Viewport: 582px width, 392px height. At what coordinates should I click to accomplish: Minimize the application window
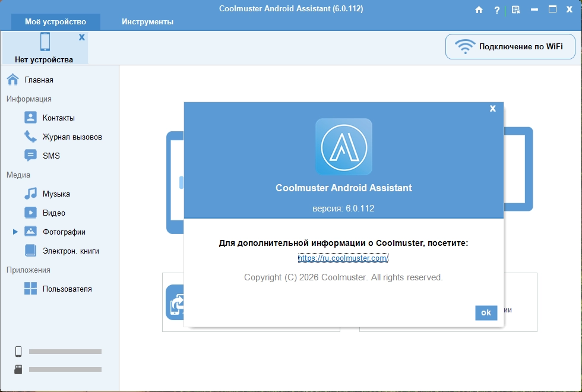(534, 10)
